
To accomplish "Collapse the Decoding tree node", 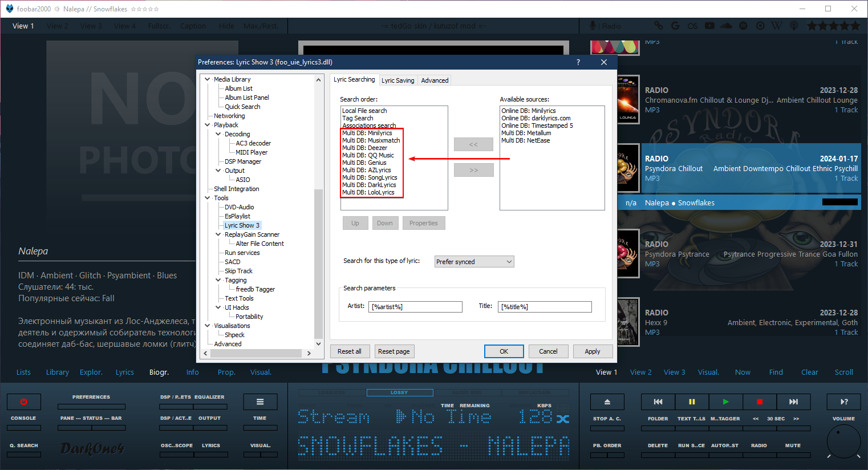I will pos(218,134).
